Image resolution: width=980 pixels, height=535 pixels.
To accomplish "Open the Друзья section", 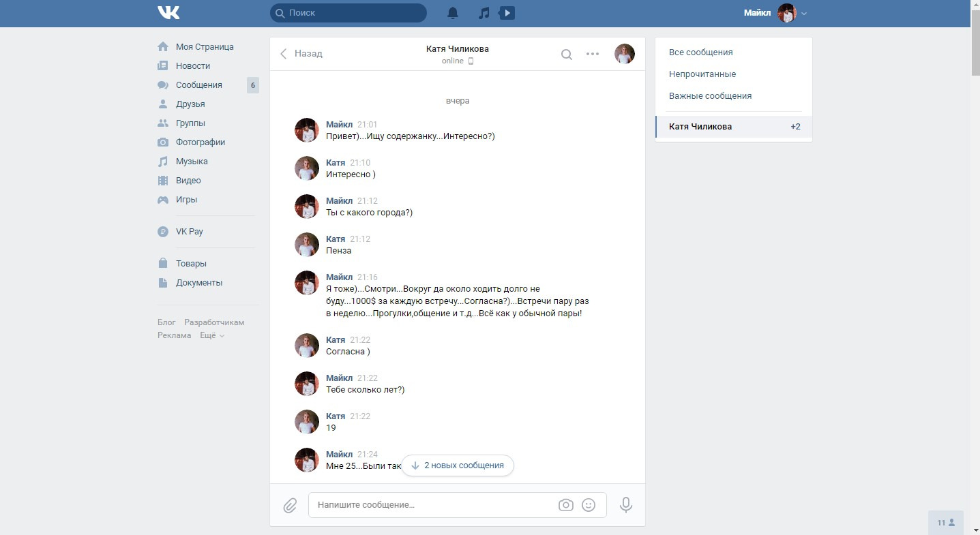I will [x=190, y=104].
